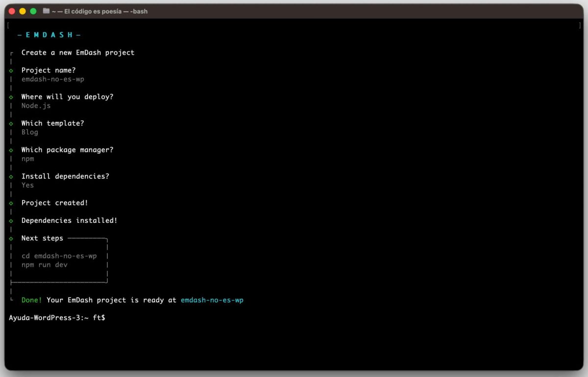Click the 'Project name?' prompt

[49, 70]
